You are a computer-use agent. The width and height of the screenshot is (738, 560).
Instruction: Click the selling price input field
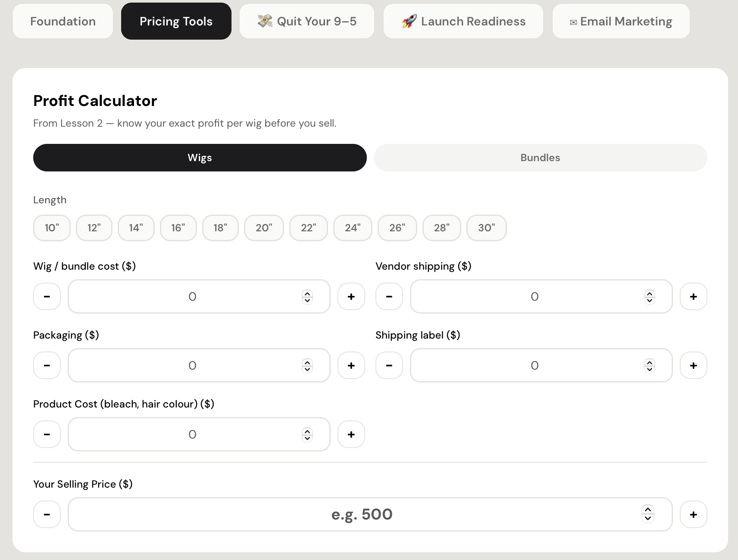click(x=370, y=514)
